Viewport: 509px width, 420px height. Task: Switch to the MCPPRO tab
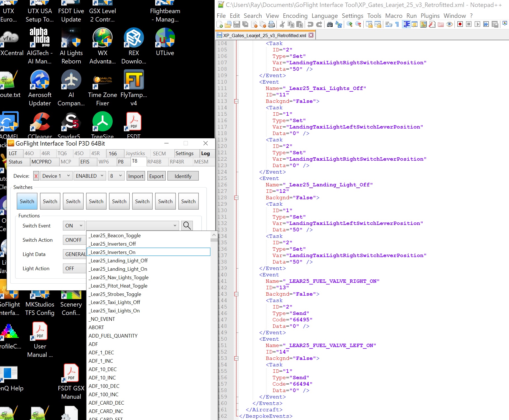pyautogui.click(x=41, y=162)
